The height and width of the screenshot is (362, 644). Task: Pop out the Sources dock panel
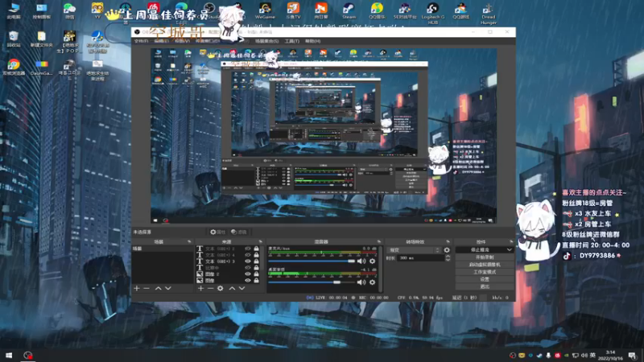[x=260, y=242]
